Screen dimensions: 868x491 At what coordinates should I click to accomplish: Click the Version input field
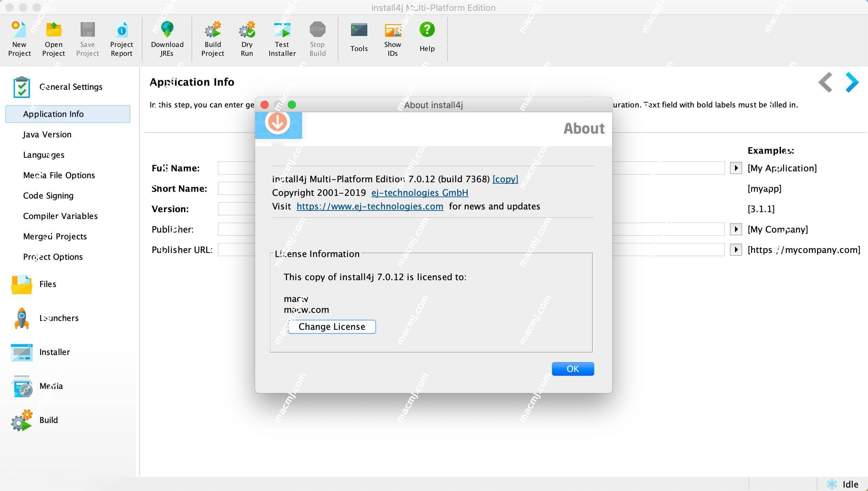click(236, 209)
